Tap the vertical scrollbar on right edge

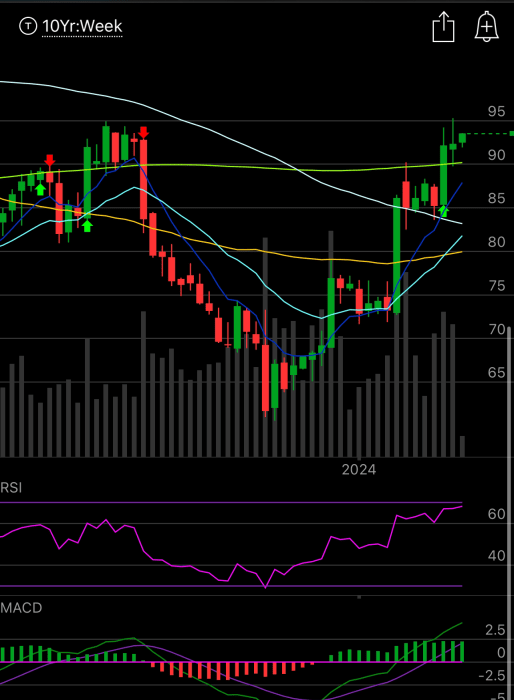coord(509,513)
